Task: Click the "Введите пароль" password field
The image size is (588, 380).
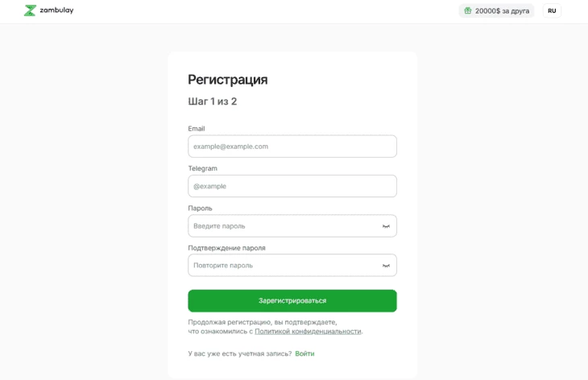Action: tap(282, 226)
